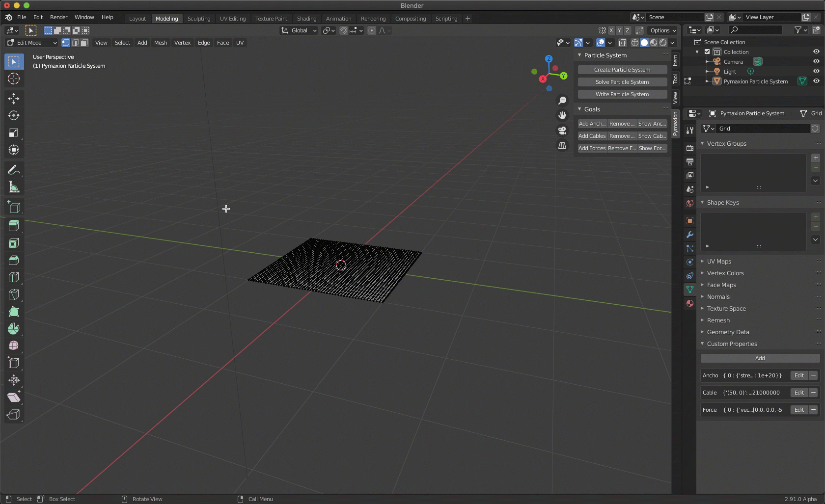Image resolution: width=825 pixels, height=504 pixels.
Task: Open the Edit Mode dropdown
Action: pyautogui.click(x=32, y=43)
